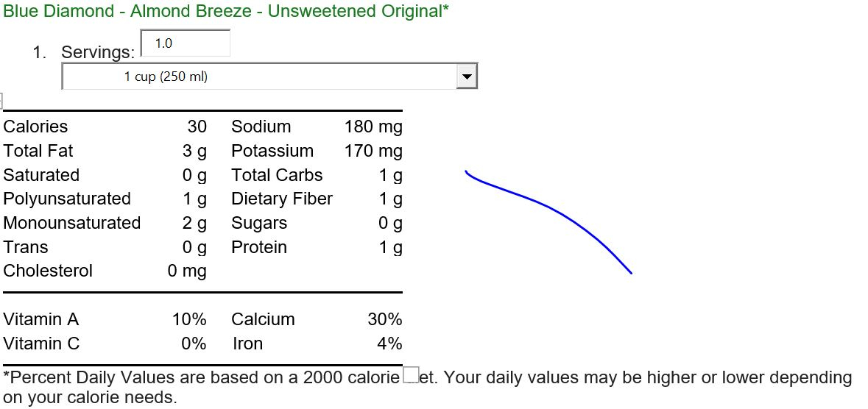Click the small box at the table's top-left edge
Screen dimensions: 868x409
[x=1, y=101]
